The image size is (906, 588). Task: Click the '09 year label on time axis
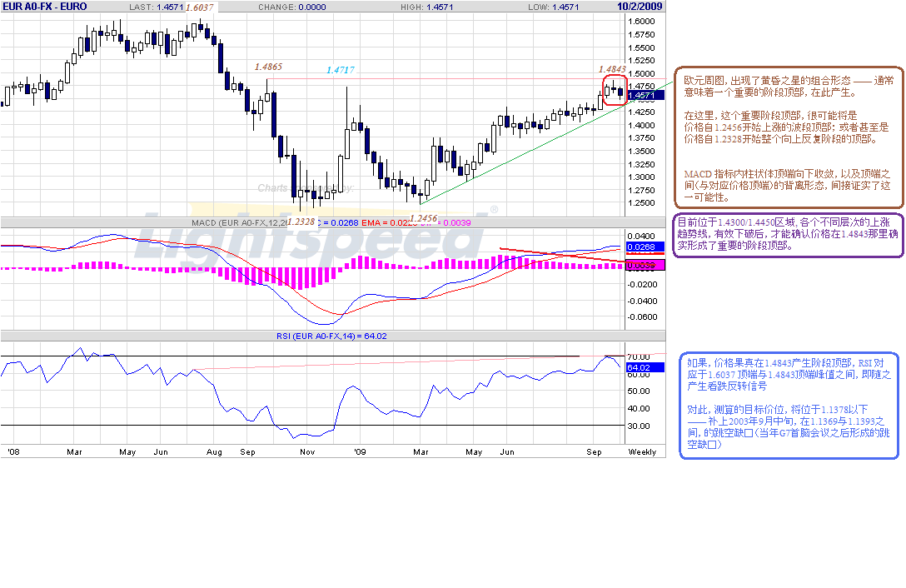click(360, 452)
